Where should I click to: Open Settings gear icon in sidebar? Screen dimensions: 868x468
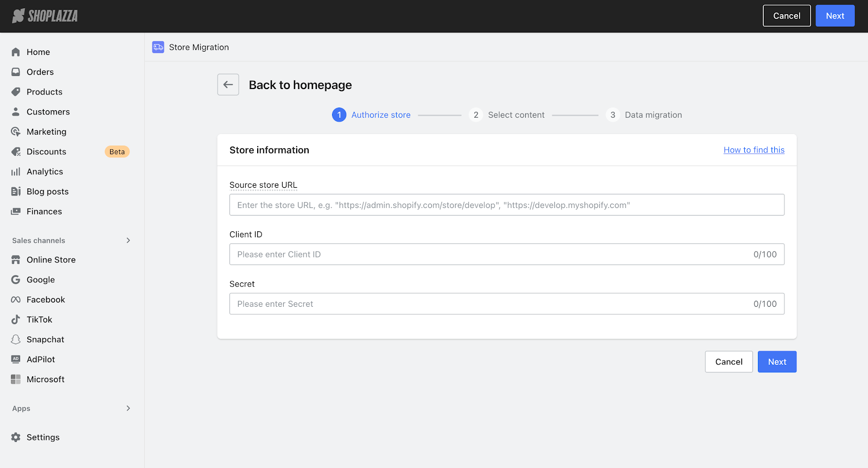16,438
